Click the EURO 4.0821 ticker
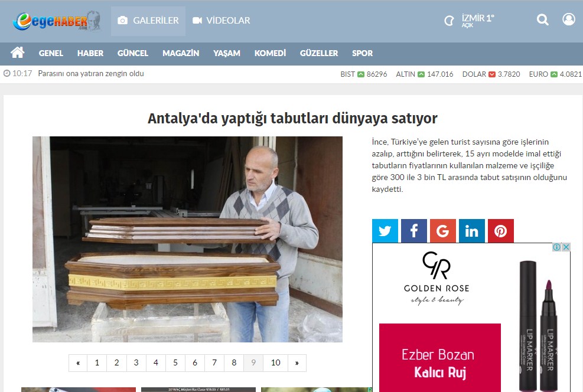 555,74
